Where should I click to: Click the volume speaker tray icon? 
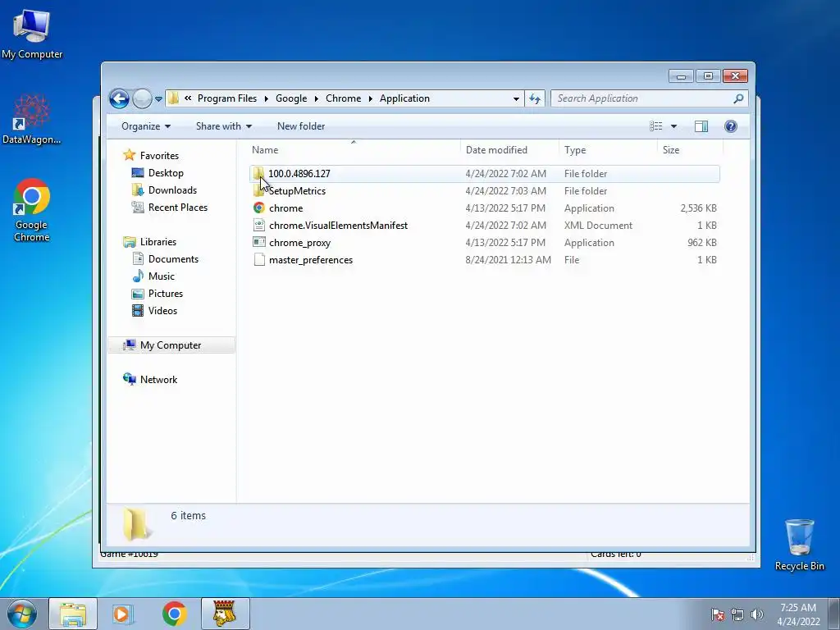[x=756, y=614]
